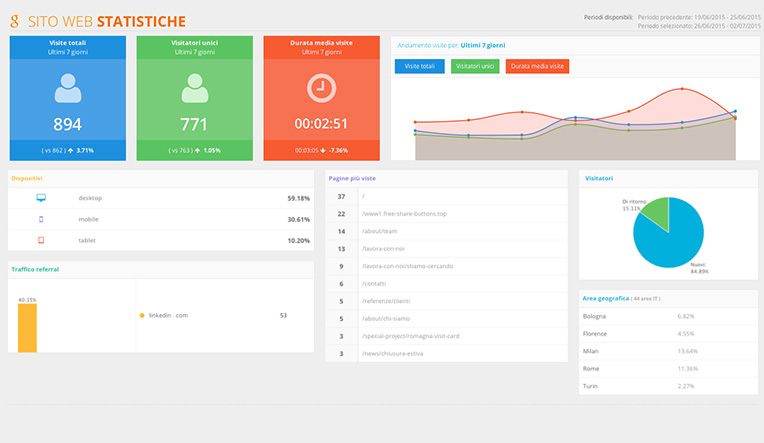The image size is (764, 443).
Task: Open the /about/team page entry
Action: tap(379, 231)
